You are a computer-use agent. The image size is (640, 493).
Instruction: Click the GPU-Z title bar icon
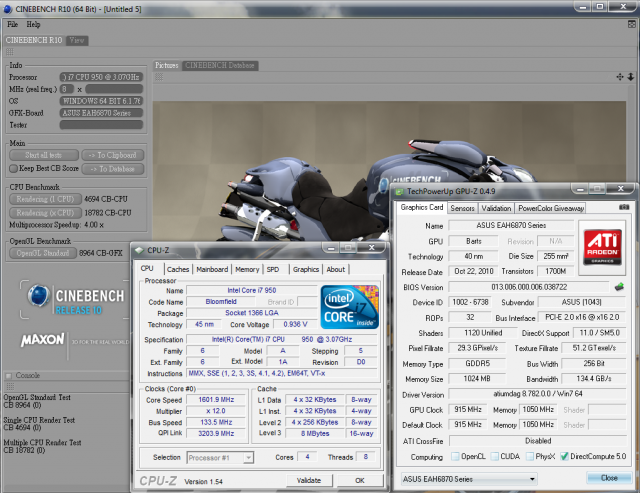pyautogui.click(x=400, y=191)
